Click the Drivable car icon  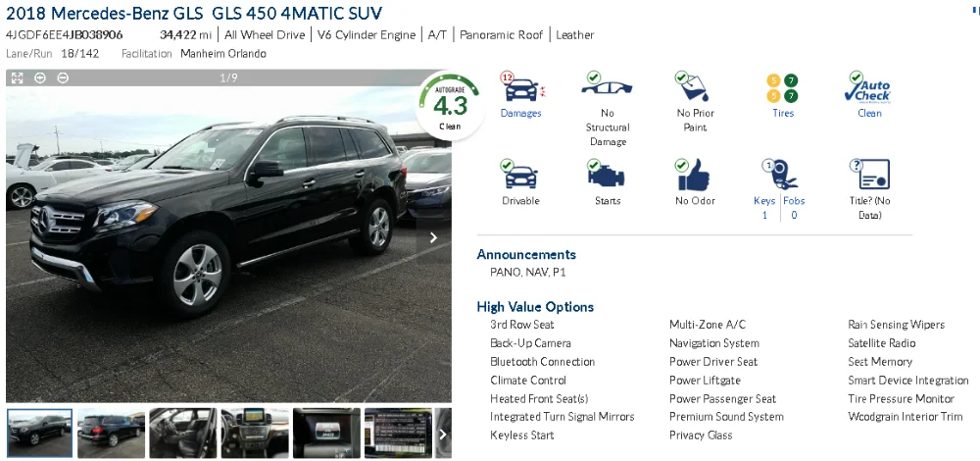[519, 174]
